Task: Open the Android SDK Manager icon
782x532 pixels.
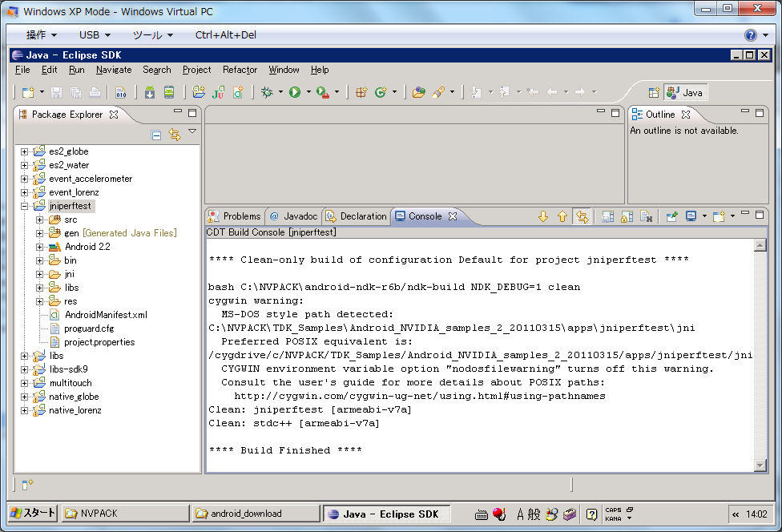Action: point(150,92)
